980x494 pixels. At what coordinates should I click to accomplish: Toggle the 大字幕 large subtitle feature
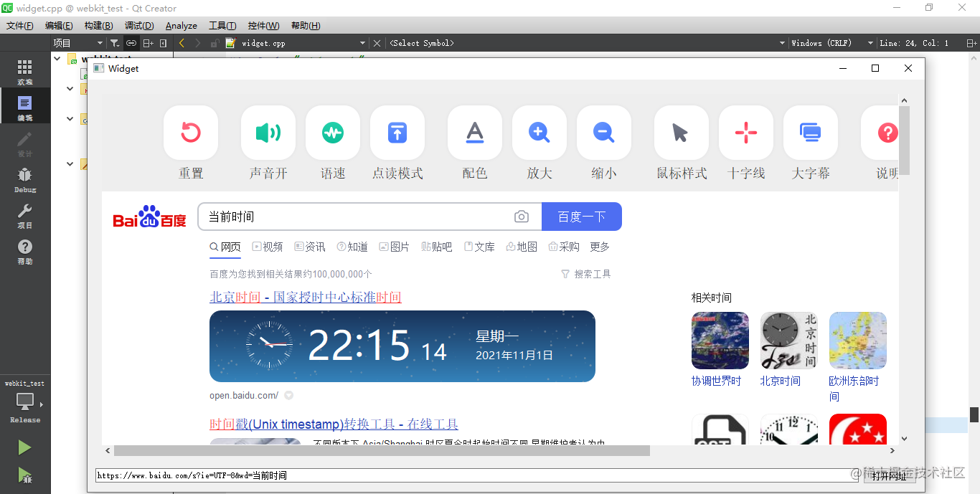click(x=810, y=133)
